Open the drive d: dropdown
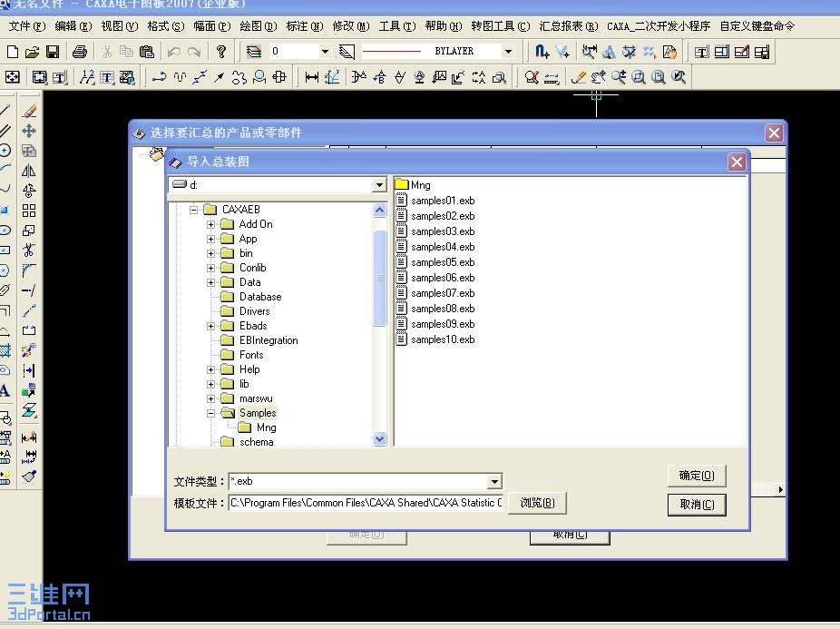This screenshot has width=840, height=629. click(379, 185)
